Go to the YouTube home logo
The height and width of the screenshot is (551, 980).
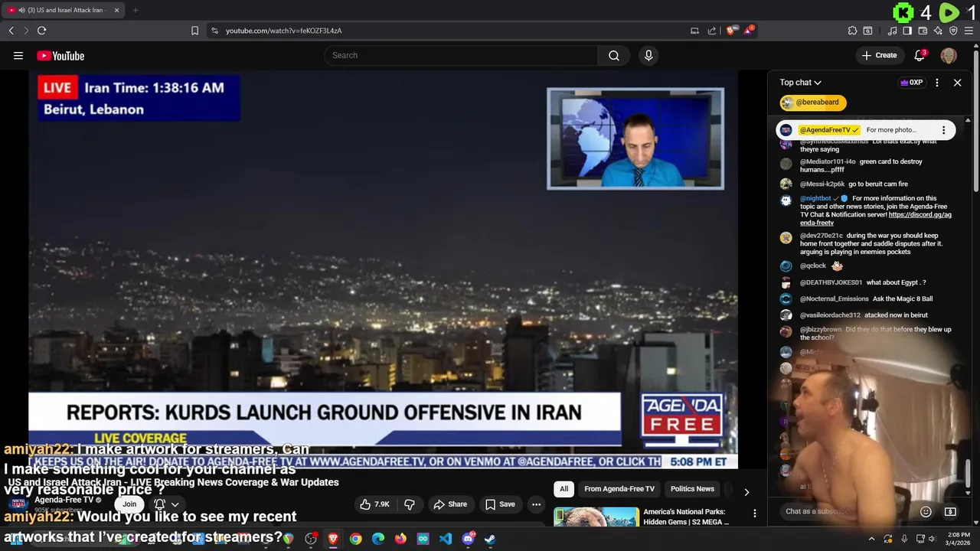(60, 55)
